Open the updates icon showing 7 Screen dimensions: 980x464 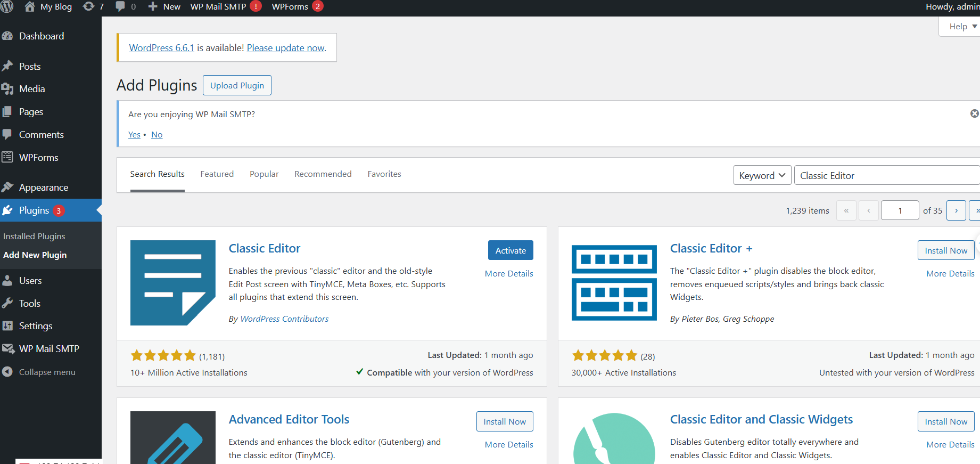pos(88,6)
